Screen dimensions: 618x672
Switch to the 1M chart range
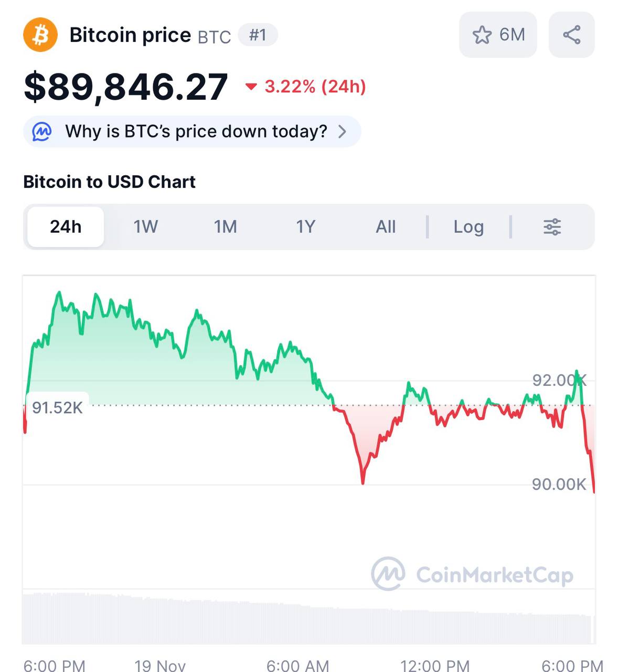[x=226, y=227]
